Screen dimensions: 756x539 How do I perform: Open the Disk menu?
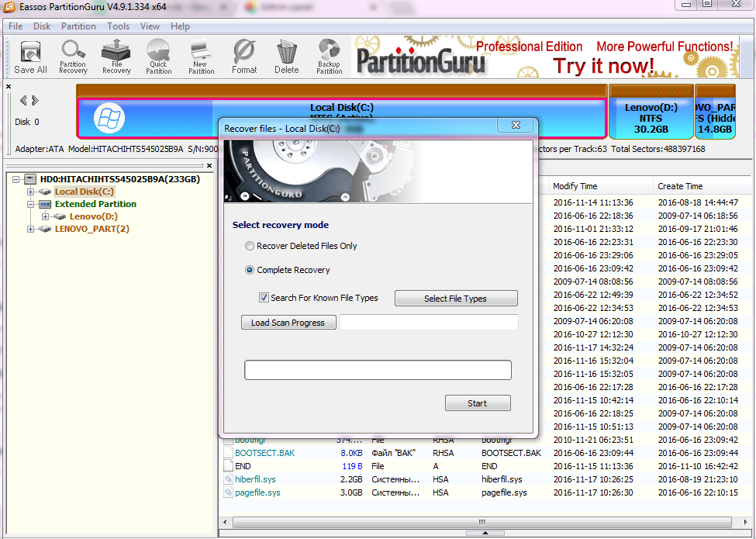coord(41,26)
